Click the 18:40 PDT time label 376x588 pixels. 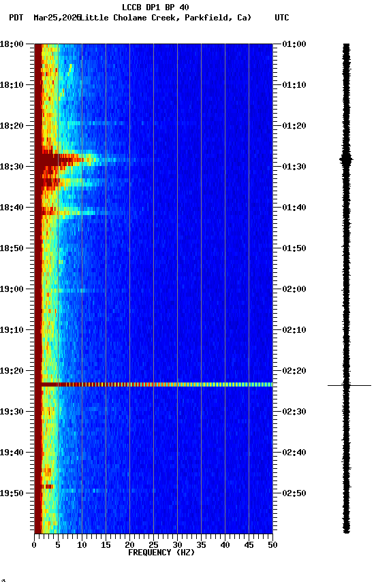coord(12,208)
